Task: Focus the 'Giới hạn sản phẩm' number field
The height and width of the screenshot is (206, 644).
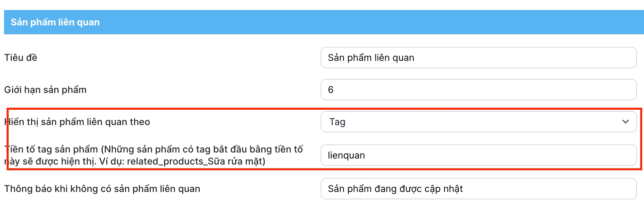Action: click(x=478, y=90)
